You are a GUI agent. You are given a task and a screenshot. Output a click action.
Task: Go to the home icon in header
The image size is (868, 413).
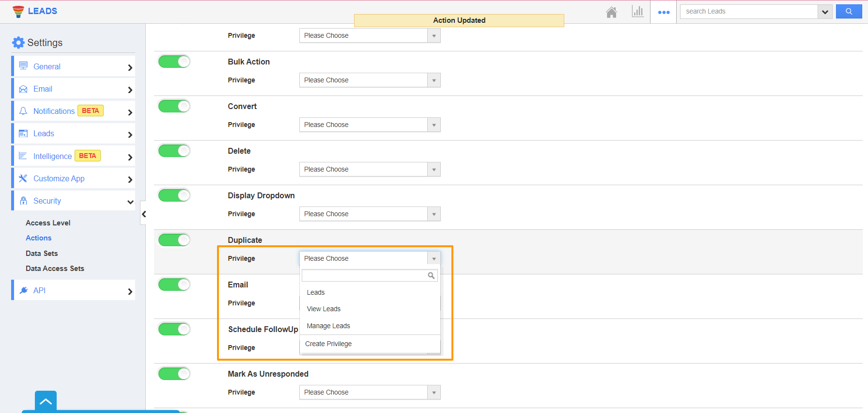(611, 12)
